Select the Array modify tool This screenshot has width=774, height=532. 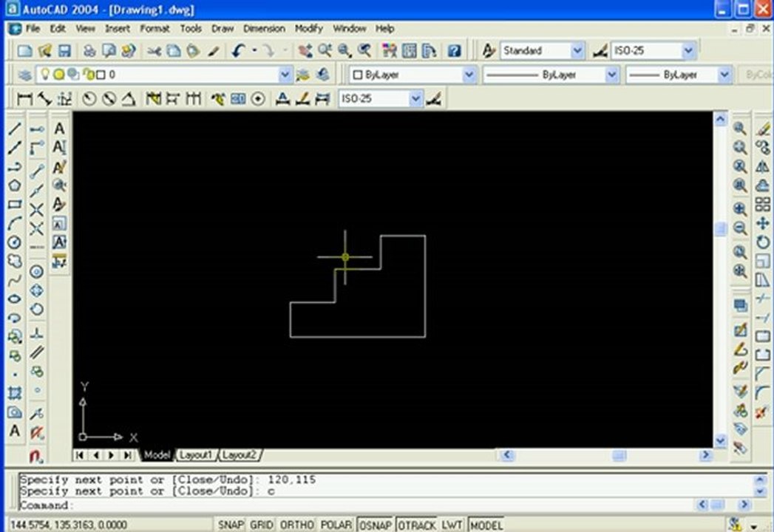763,205
